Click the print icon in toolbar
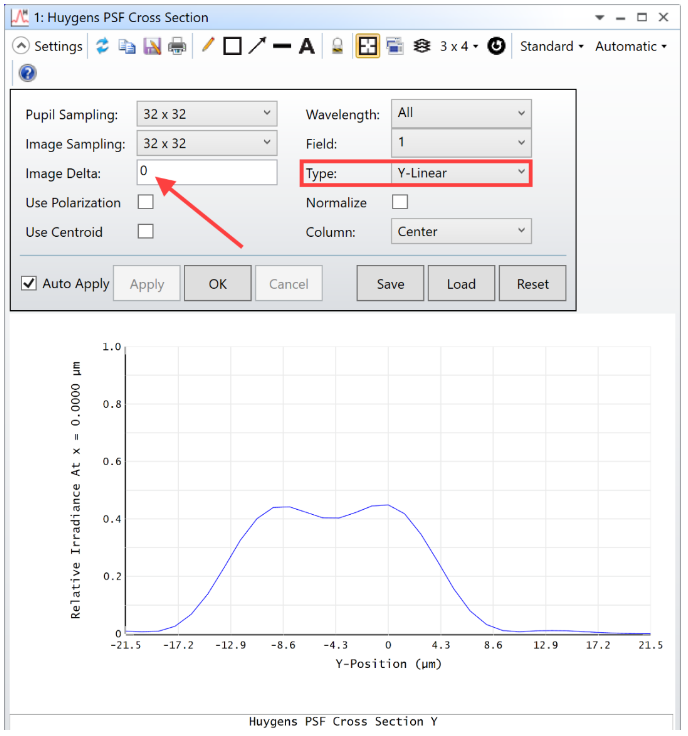This screenshot has width=688, height=736. (177, 46)
